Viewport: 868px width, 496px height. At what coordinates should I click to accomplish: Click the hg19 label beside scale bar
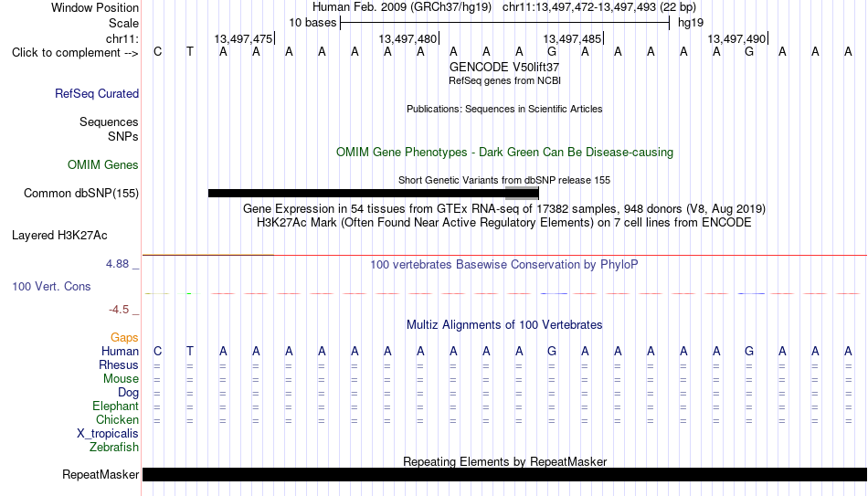691,23
